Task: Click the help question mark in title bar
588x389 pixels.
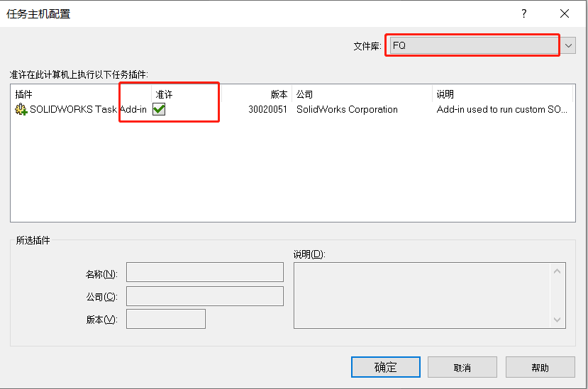Action: (524, 14)
